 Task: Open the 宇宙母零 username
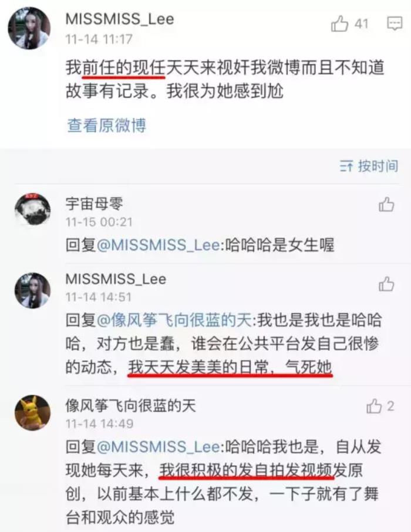(x=94, y=203)
